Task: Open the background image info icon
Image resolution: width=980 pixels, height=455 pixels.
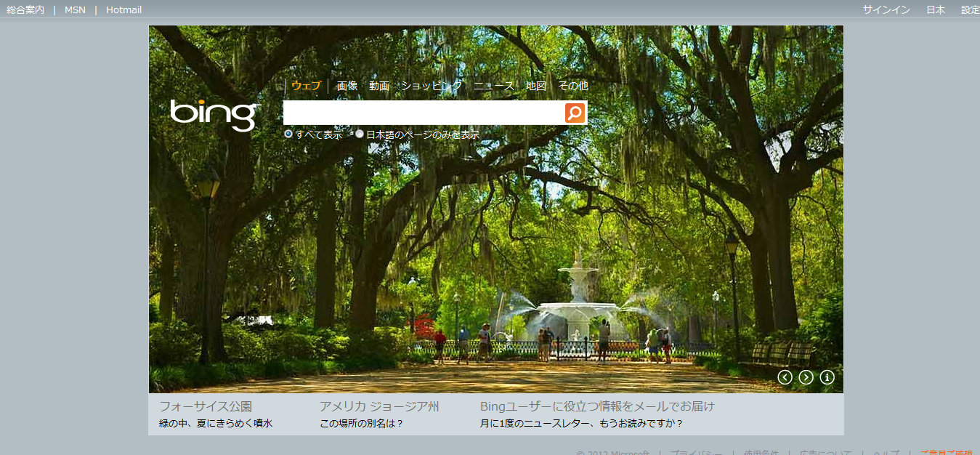Action: pyautogui.click(x=827, y=377)
